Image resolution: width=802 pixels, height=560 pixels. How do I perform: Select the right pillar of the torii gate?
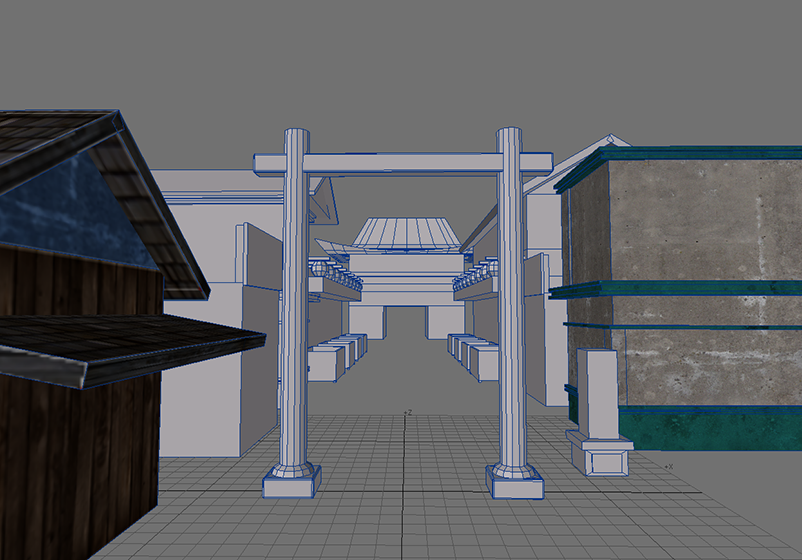511,320
